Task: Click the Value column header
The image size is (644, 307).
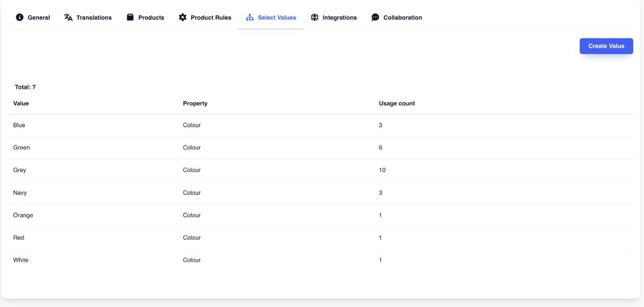Action: [21, 104]
